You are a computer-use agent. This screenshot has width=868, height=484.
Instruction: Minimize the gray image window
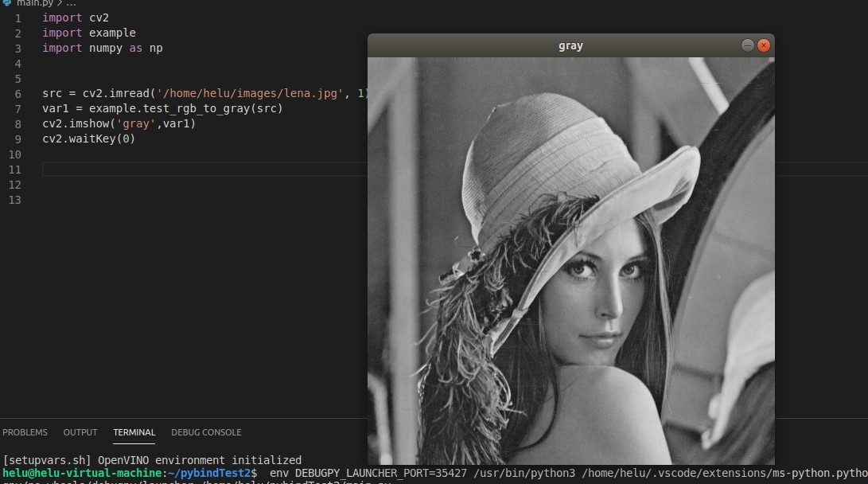[747, 45]
